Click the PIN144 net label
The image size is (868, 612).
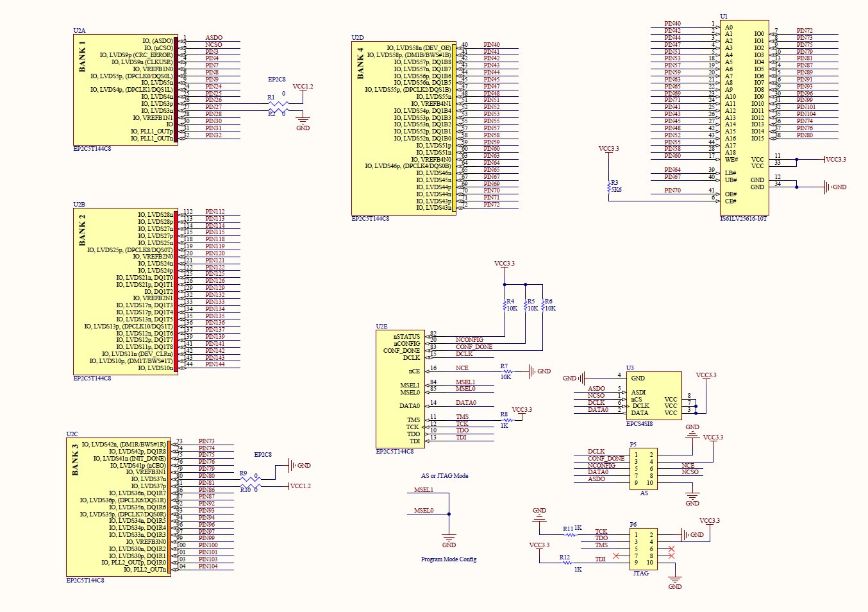(215, 364)
